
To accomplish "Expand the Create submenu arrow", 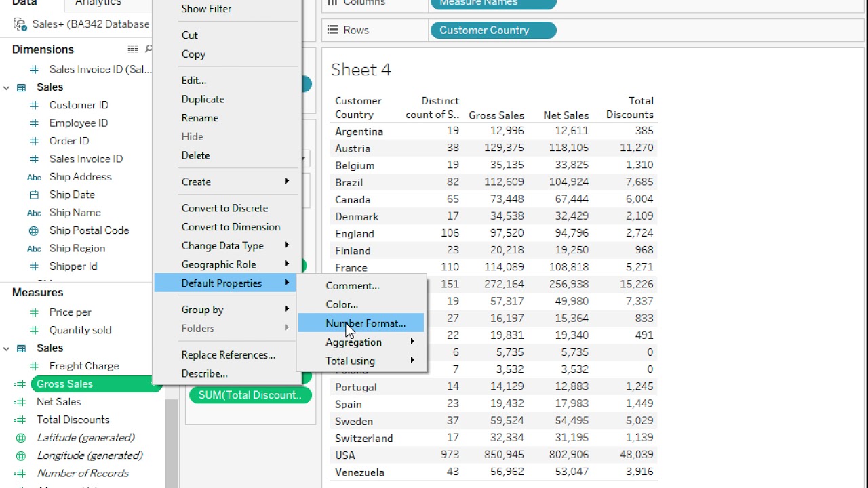I will pos(288,181).
